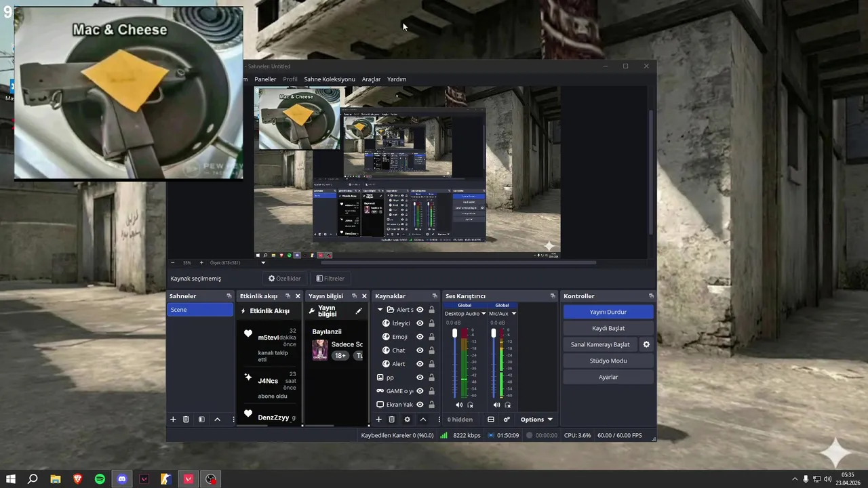The height and width of the screenshot is (488, 868).
Task: Pop out the Sahneler dock
Action: 229,296
